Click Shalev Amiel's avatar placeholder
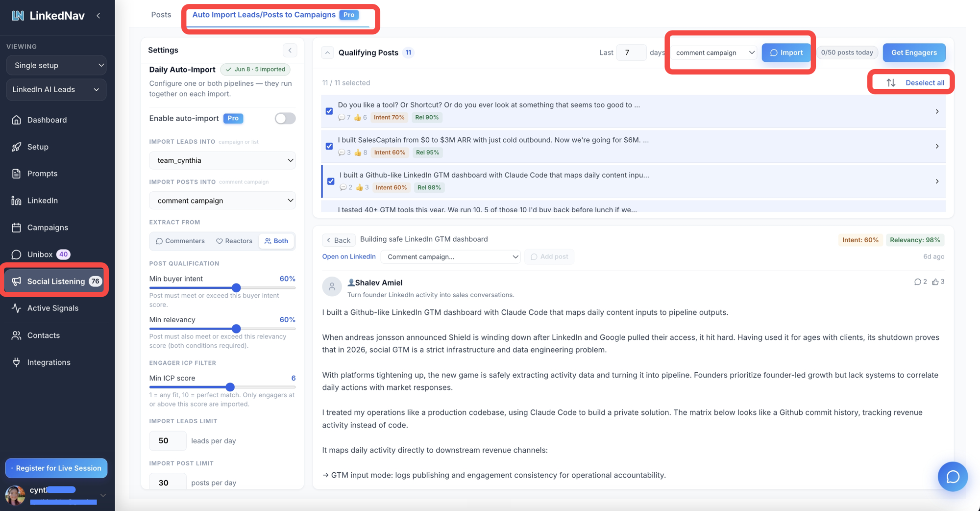 332,286
